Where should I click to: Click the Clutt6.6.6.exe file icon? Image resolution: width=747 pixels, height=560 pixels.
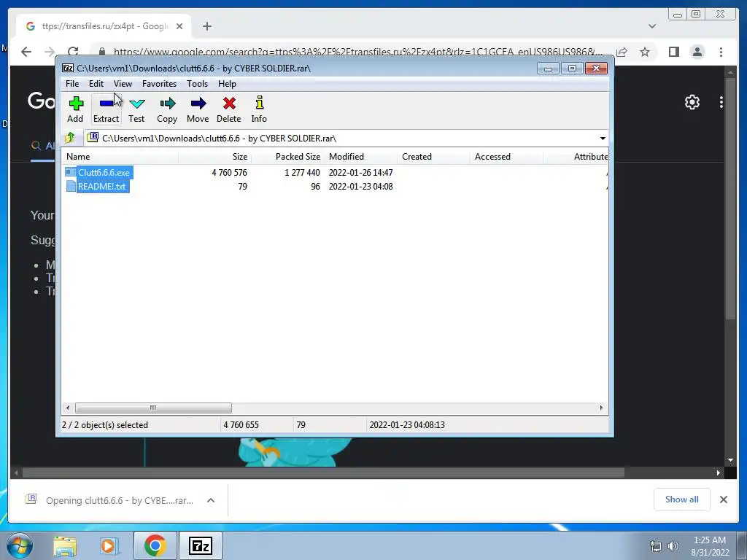71,172
